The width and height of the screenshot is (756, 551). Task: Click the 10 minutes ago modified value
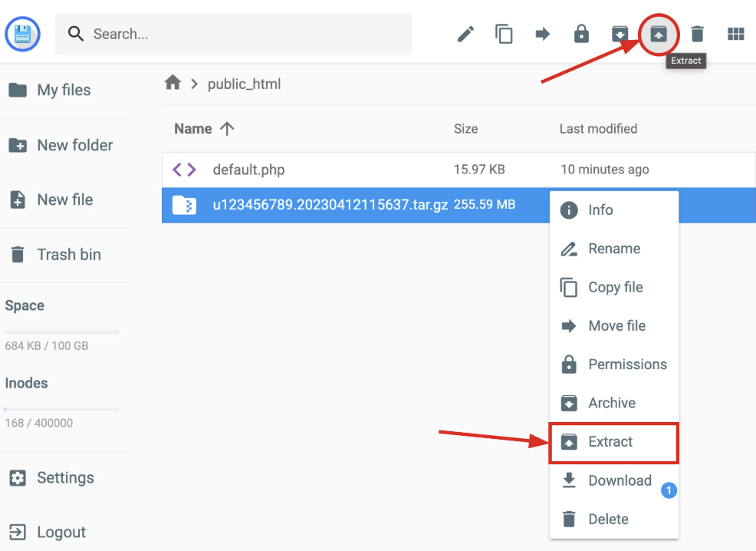(605, 170)
